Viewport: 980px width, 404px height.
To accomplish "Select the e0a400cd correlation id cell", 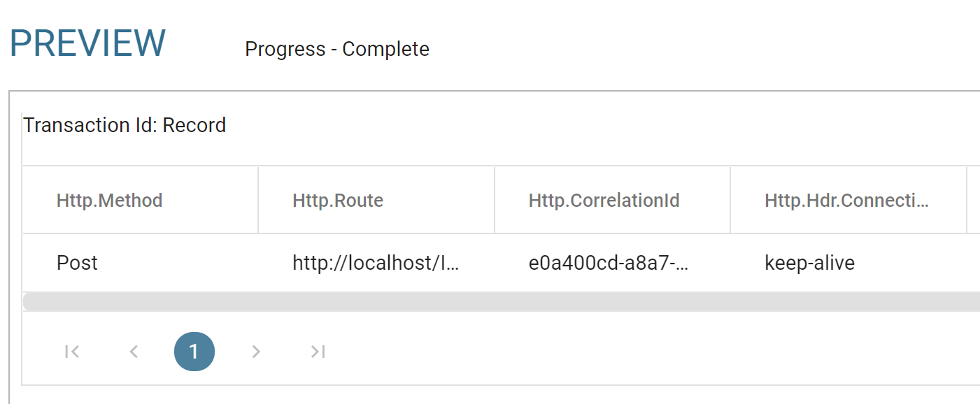I will coord(609,264).
